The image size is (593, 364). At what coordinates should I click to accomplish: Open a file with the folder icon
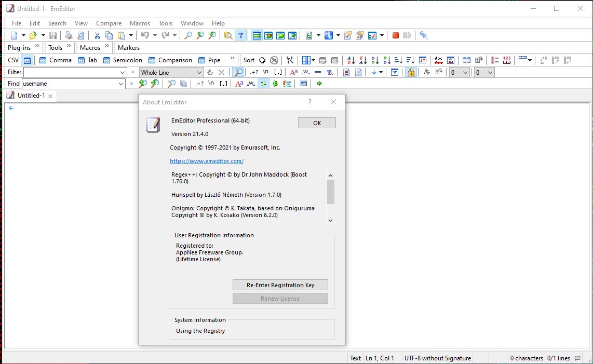click(33, 35)
